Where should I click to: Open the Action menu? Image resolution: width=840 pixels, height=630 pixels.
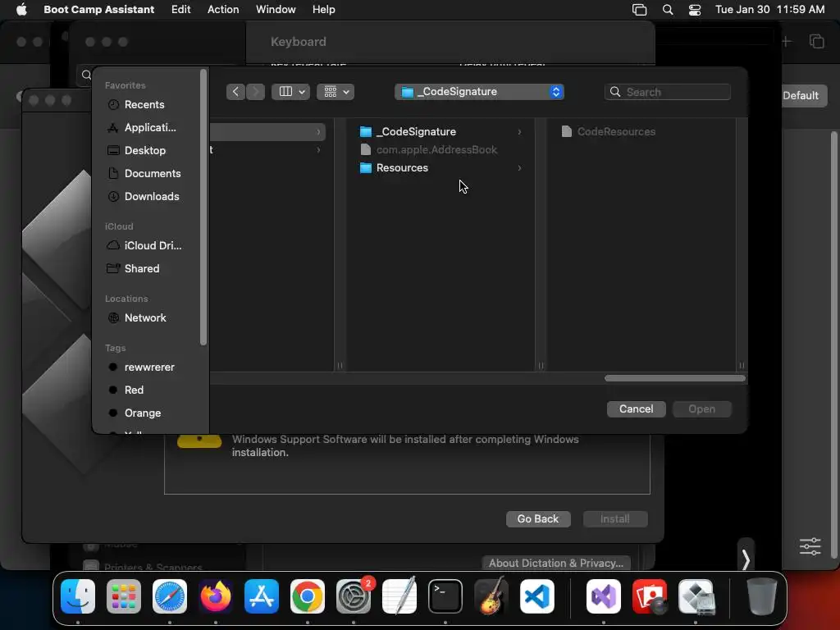[223, 9]
